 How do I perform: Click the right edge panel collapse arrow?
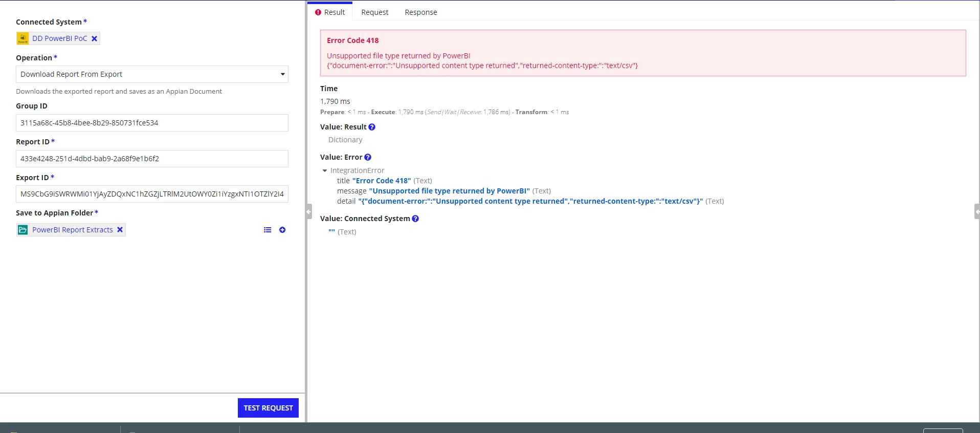(977, 211)
